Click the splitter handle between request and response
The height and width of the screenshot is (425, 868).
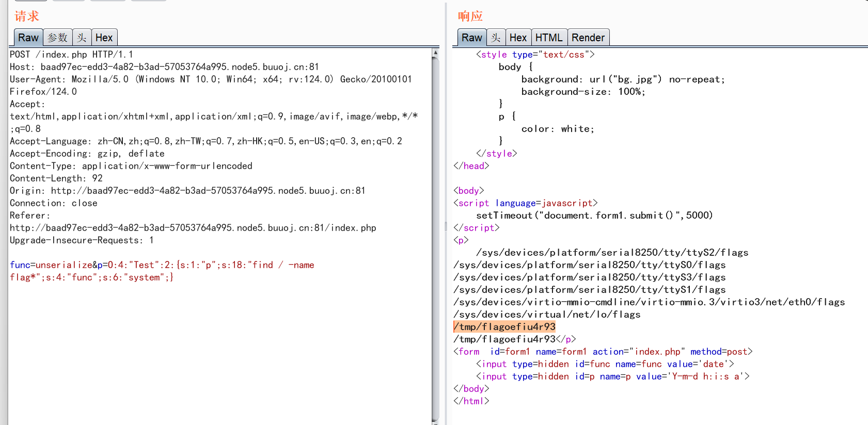click(x=446, y=226)
